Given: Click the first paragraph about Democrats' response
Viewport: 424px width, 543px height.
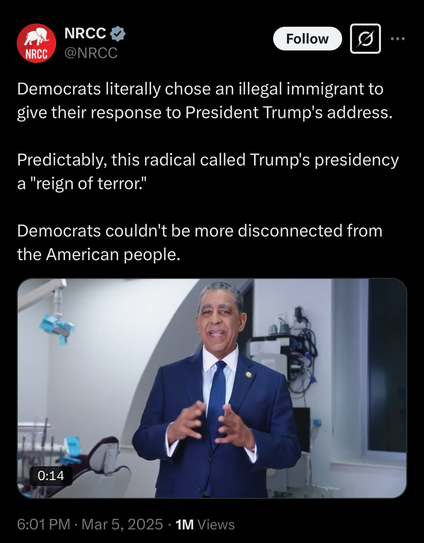Looking at the screenshot, I should (205, 101).
